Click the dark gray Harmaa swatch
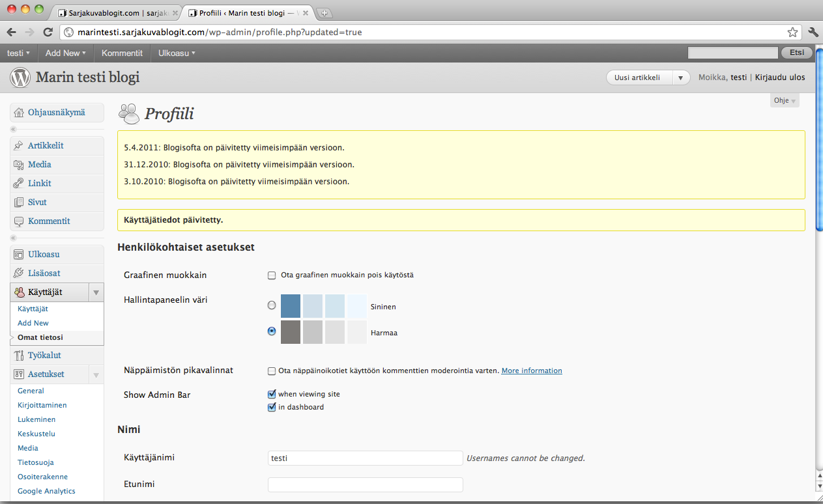The height and width of the screenshot is (504, 823). [x=291, y=331]
